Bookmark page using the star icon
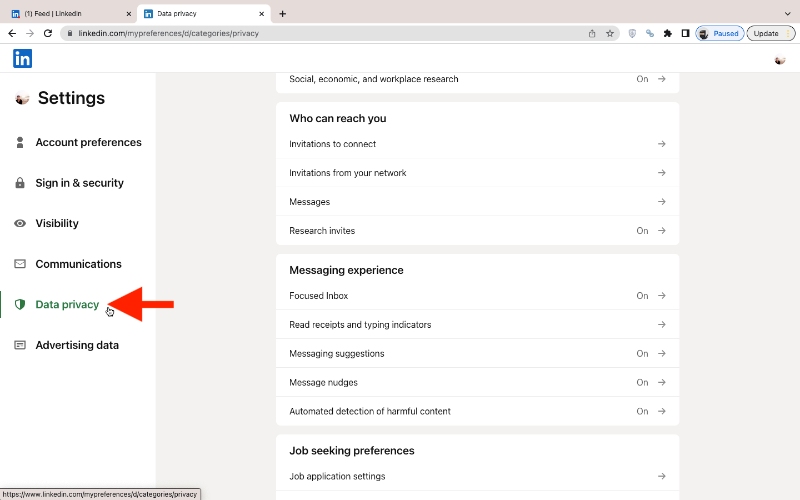 coord(610,33)
